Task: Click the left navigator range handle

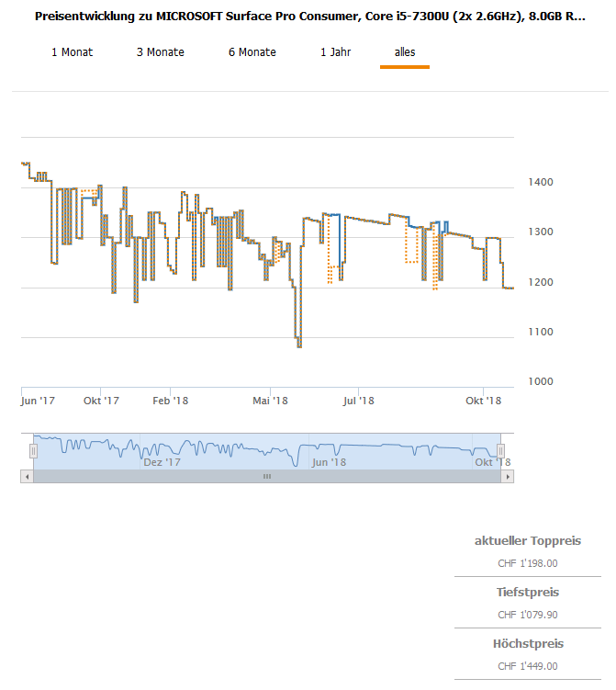Action: [34, 451]
